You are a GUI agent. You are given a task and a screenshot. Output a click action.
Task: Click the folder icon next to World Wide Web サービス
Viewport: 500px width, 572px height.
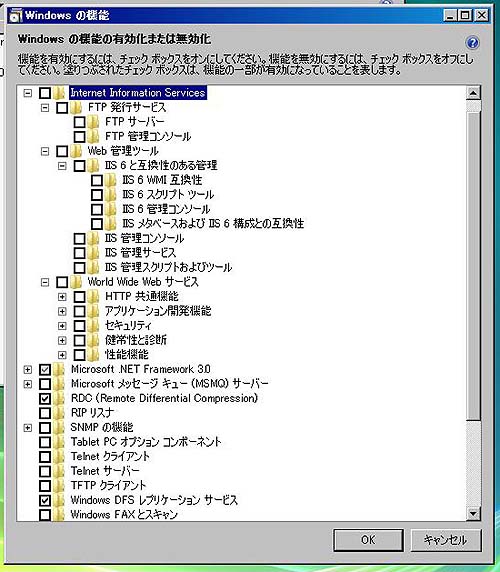pyautogui.click(x=76, y=282)
